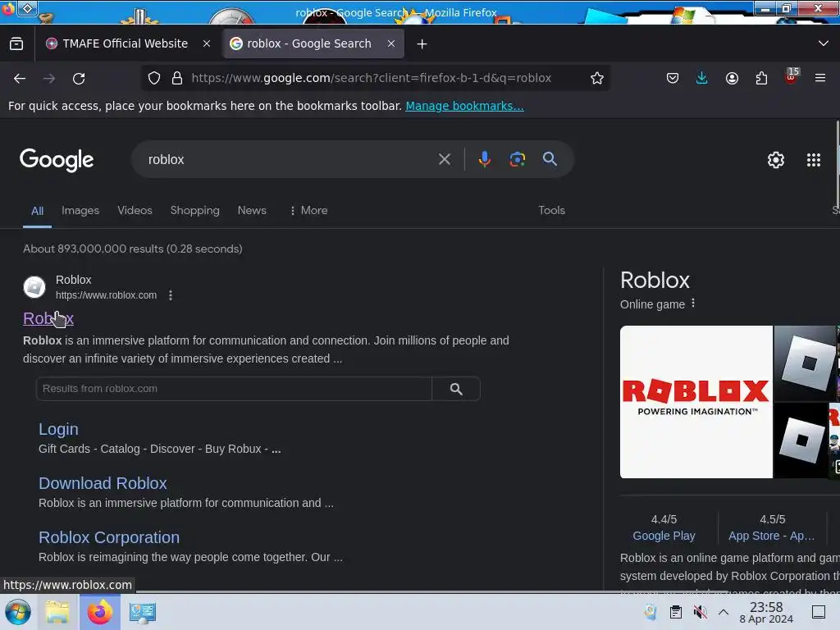The height and width of the screenshot is (630, 840).
Task: Open the Download Roblox sitelink
Action: pyautogui.click(x=103, y=483)
